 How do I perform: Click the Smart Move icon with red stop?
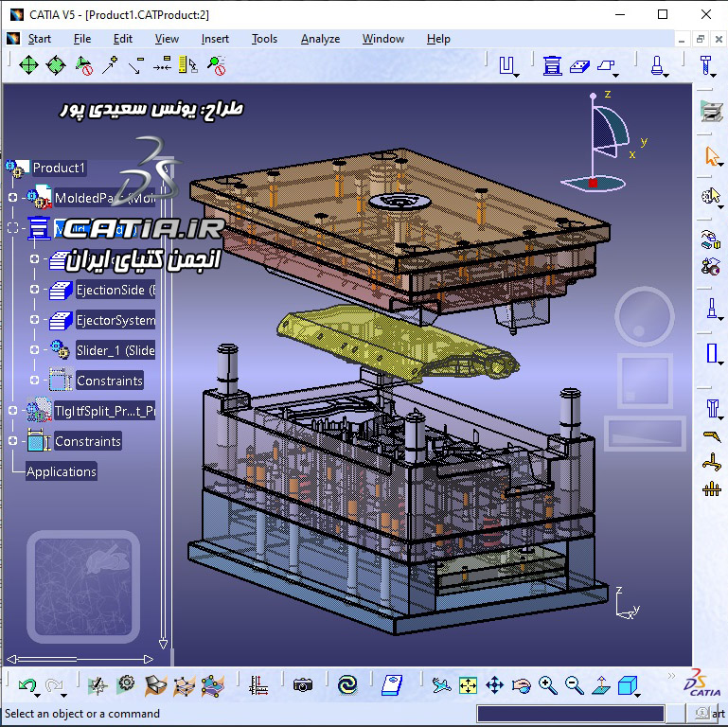(83, 65)
